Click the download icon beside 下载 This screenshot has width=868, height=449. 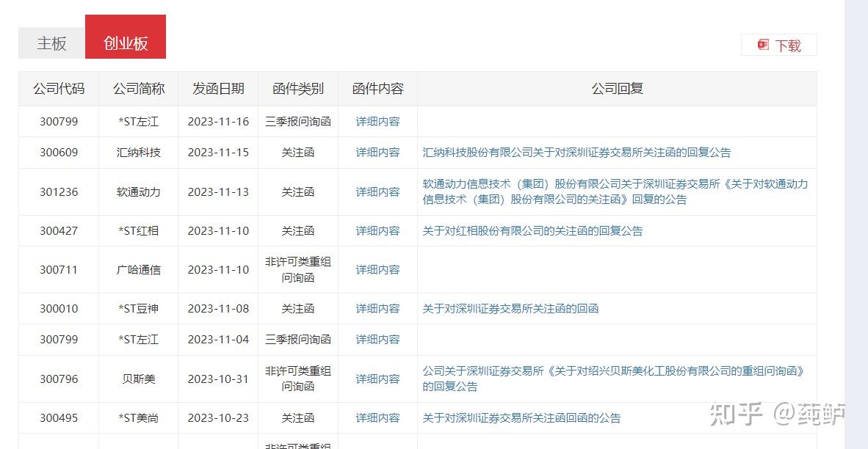tap(764, 45)
